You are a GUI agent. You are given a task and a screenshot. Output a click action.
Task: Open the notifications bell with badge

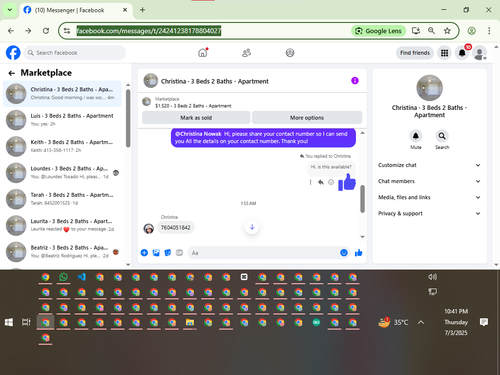pyautogui.click(x=462, y=53)
